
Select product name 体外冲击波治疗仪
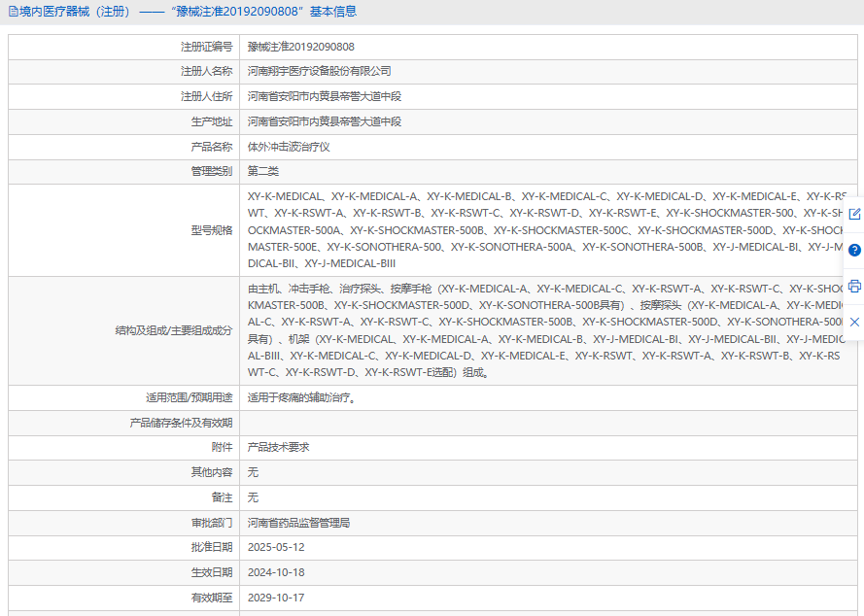tap(289, 147)
